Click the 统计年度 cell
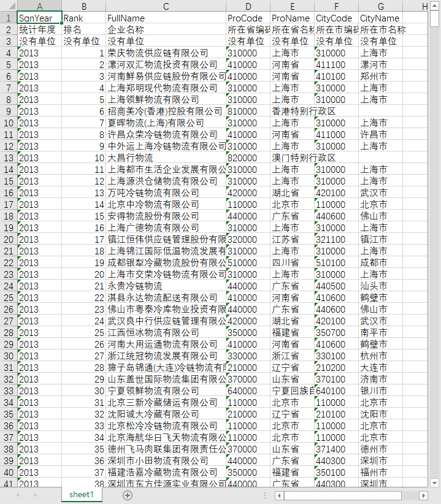This screenshot has height=504, width=441. click(x=39, y=29)
